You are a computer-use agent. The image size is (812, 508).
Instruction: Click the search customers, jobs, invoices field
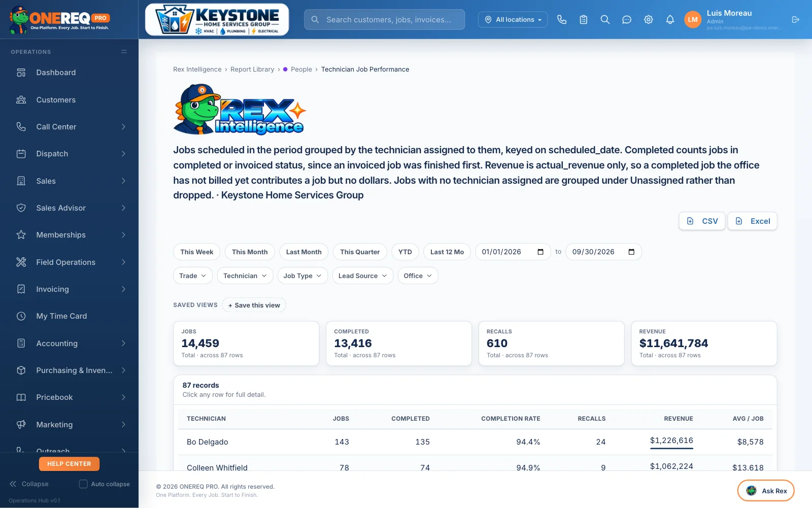[x=385, y=19]
